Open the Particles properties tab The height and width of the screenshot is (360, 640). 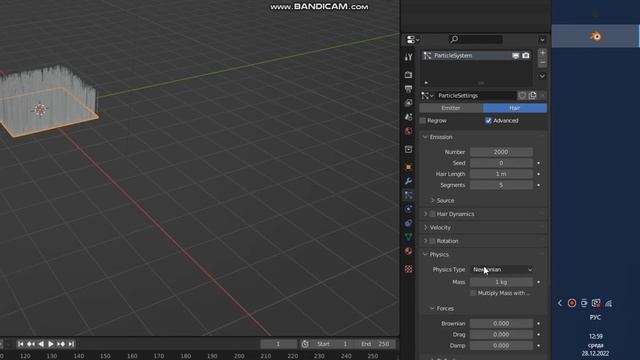409,195
